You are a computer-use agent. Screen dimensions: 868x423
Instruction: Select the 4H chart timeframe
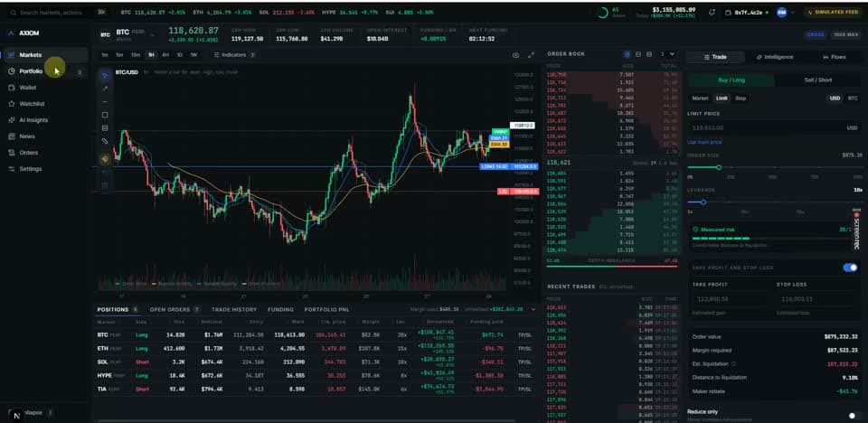165,55
